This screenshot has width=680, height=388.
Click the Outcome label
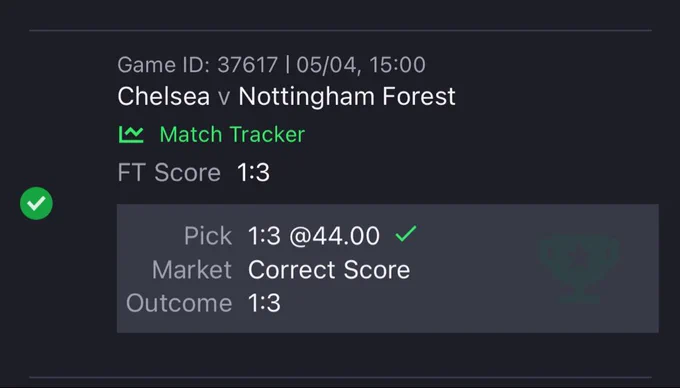coord(179,303)
